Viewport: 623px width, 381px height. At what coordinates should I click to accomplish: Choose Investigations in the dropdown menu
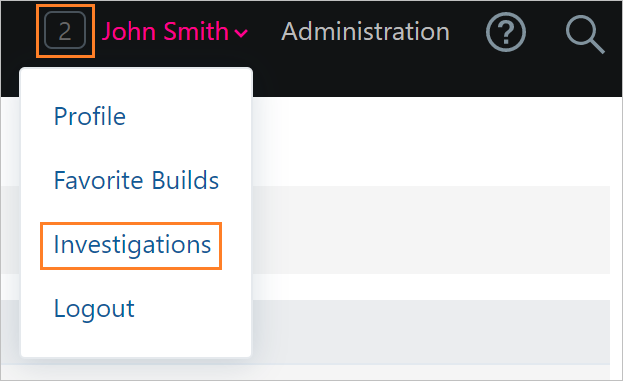[132, 245]
